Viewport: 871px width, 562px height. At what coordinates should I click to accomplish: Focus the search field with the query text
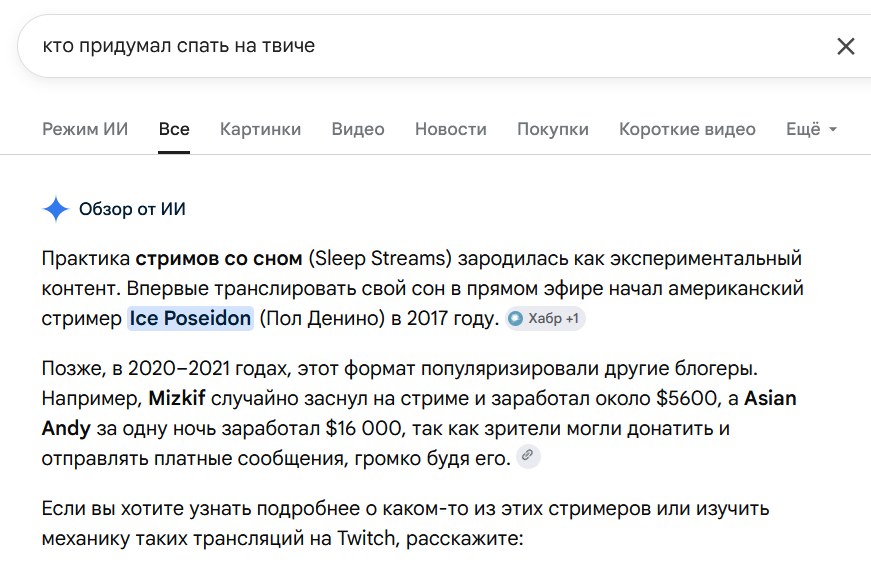[422, 46]
